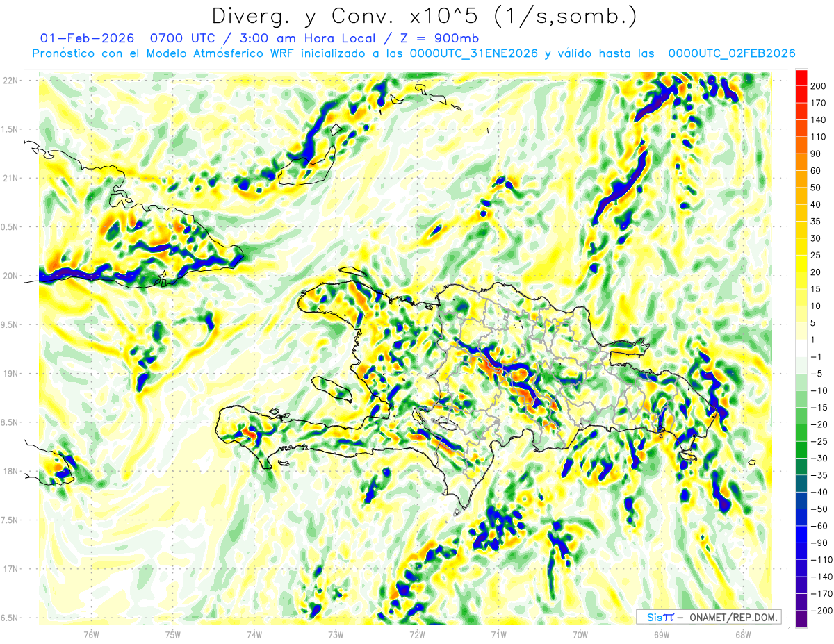834x644 pixels.
Task: Click the positive '30' color scale label
Action: point(817,238)
